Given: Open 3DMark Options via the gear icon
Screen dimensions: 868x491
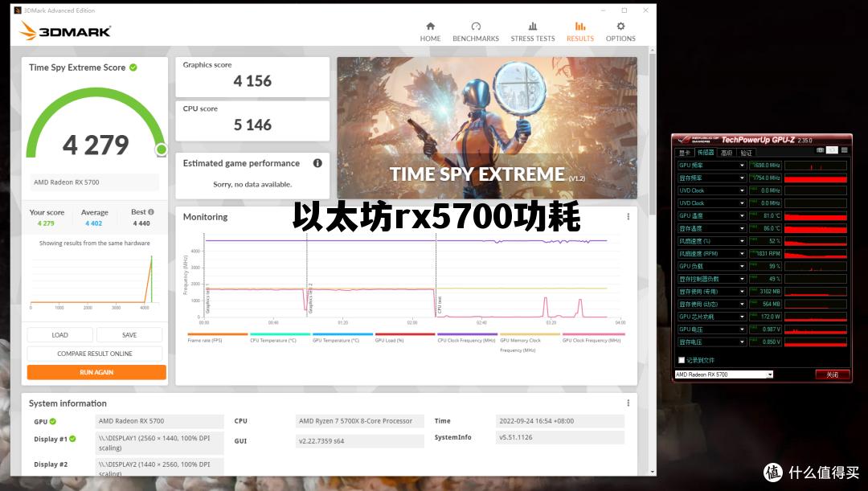Looking at the screenshot, I should [x=620, y=31].
